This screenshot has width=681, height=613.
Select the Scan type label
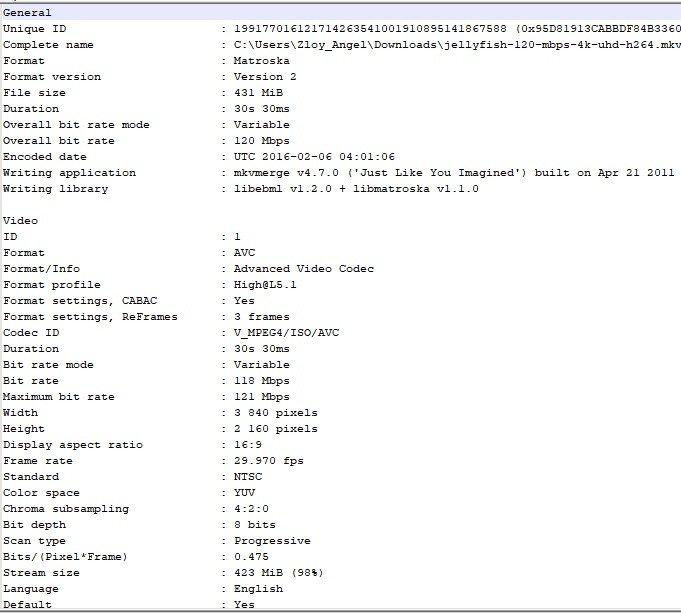(34, 541)
